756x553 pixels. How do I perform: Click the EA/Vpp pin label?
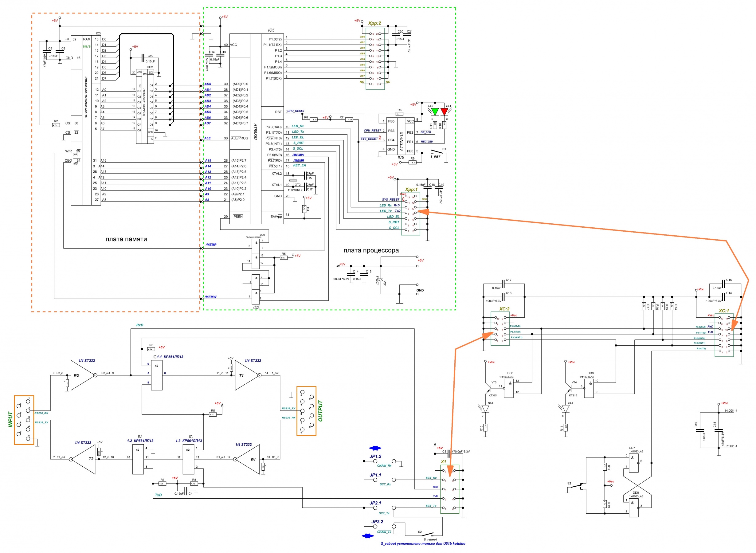[276, 217]
